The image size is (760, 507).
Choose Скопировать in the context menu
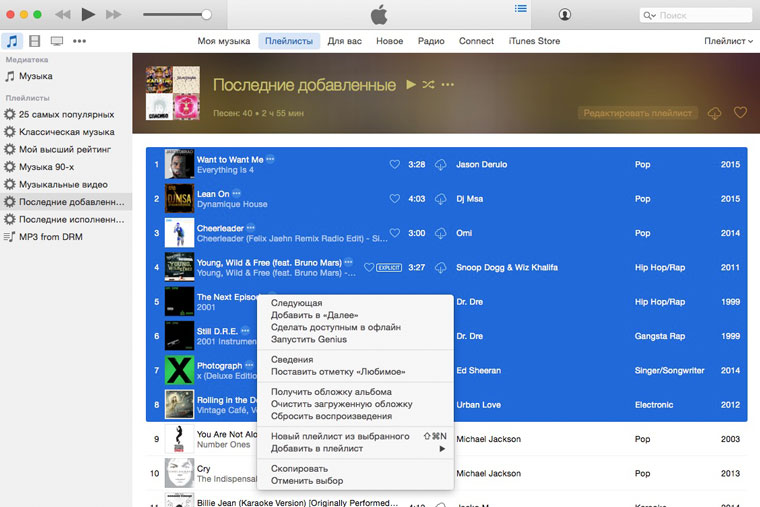coord(355,469)
